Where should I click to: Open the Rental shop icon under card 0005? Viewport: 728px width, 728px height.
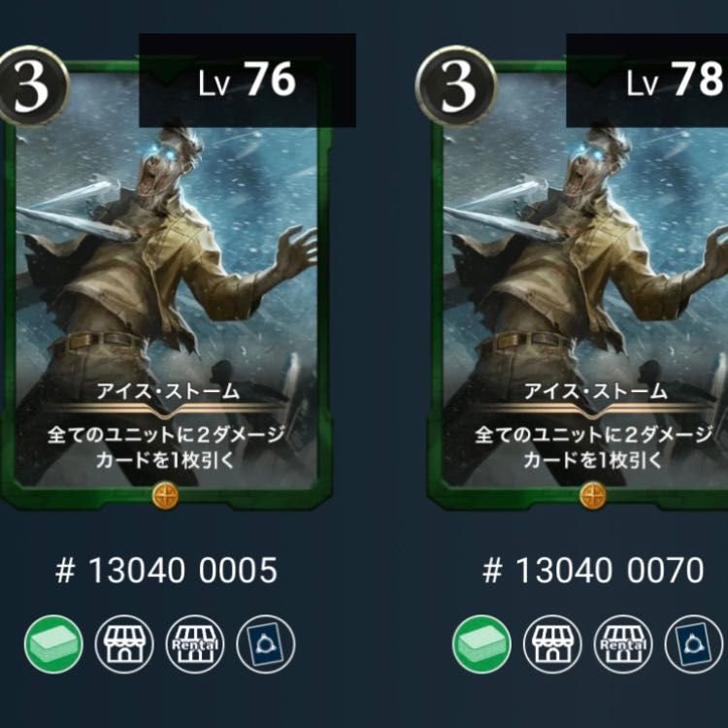tap(195, 644)
